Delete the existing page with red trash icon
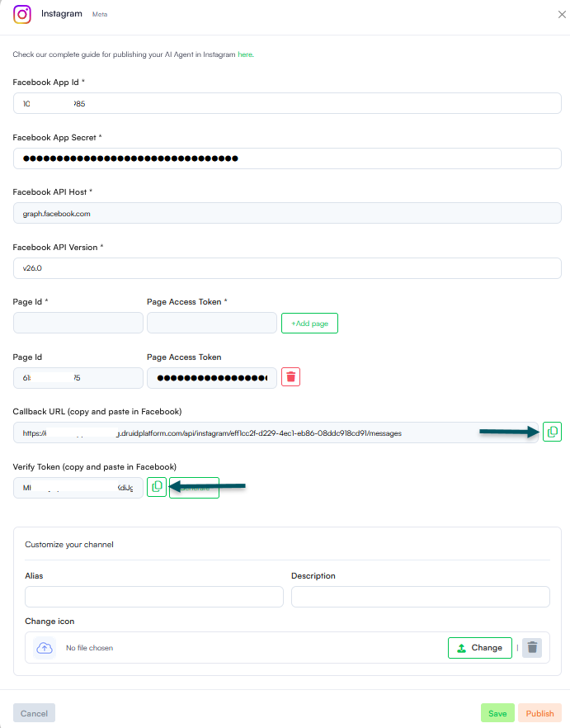The width and height of the screenshot is (570, 728). pos(290,377)
